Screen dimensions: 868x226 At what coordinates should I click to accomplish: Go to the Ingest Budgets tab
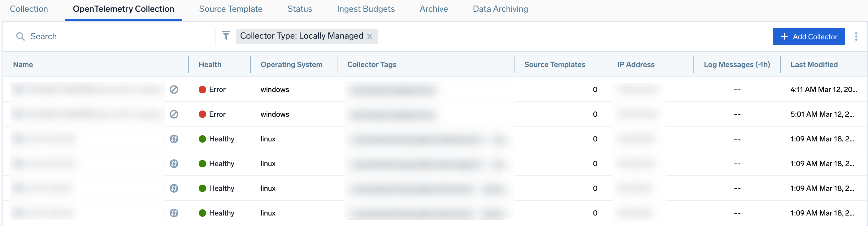[366, 9]
